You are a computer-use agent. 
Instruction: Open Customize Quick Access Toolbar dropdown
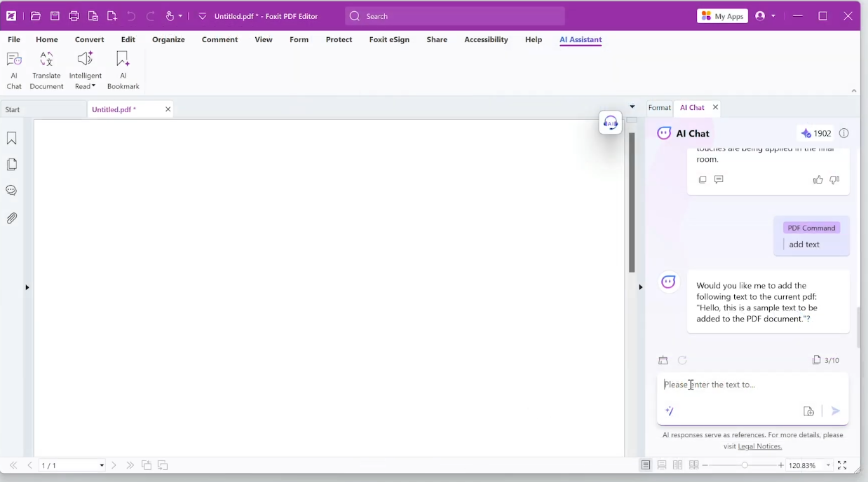tap(202, 16)
